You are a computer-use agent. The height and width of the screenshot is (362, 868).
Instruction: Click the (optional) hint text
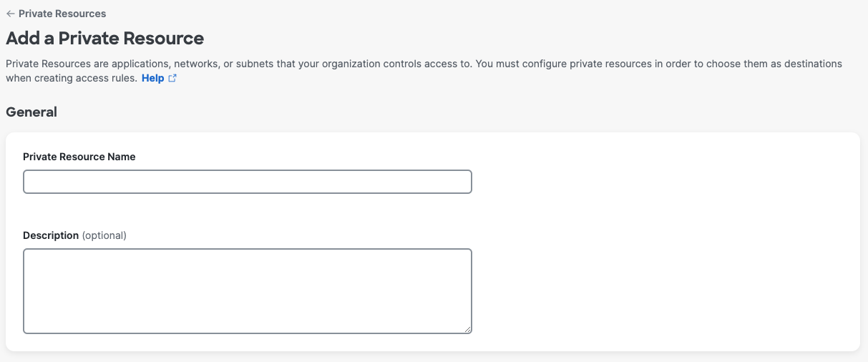coord(104,235)
